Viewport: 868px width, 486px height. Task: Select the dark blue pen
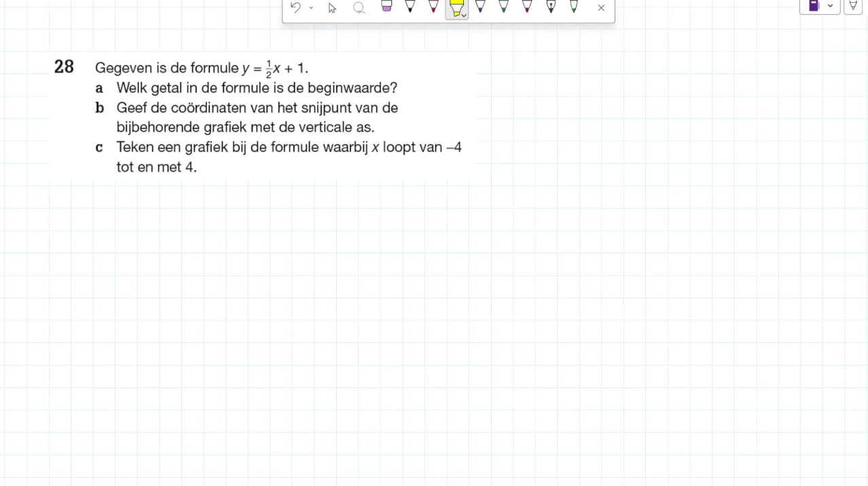tap(480, 7)
